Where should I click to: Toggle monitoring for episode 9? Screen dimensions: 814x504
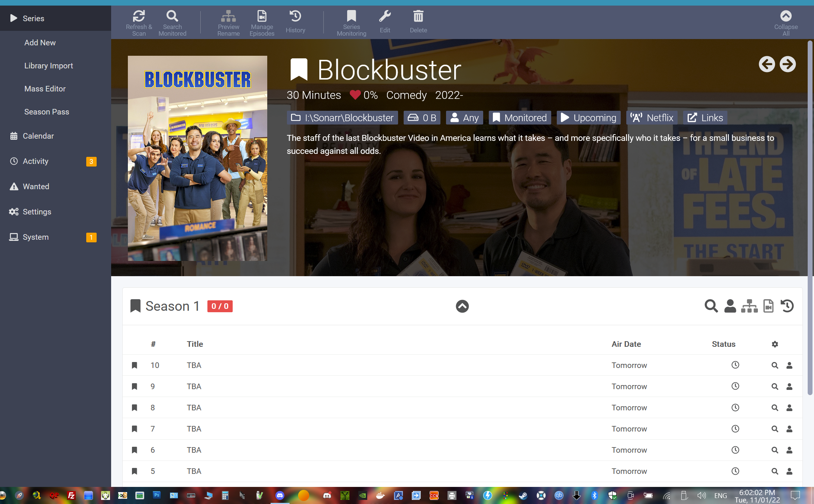(135, 387)
